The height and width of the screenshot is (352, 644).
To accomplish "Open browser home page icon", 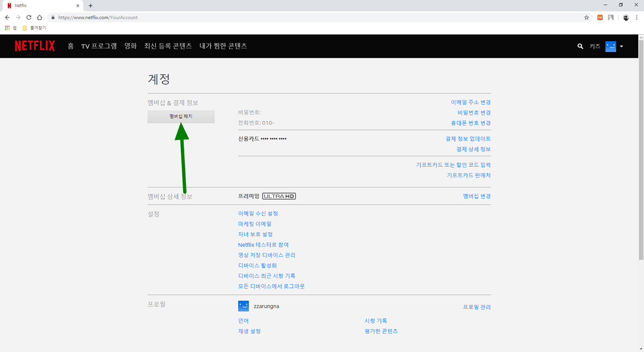I will [39, 17].
